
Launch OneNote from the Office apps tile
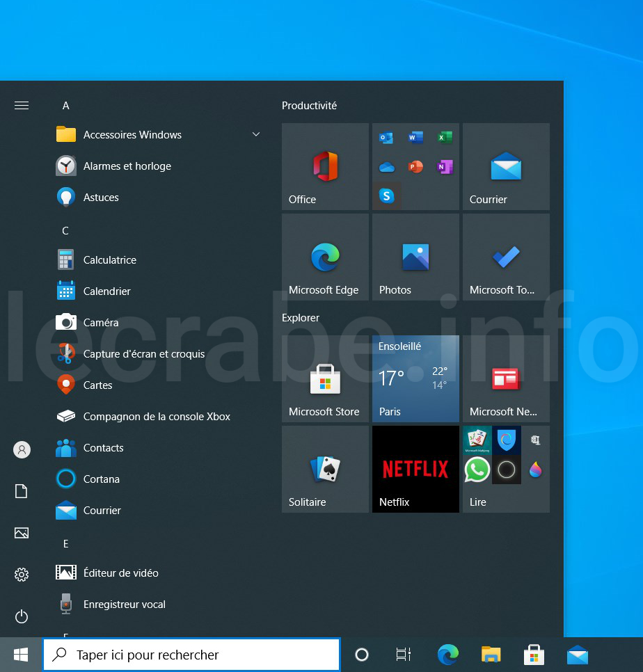445,167
